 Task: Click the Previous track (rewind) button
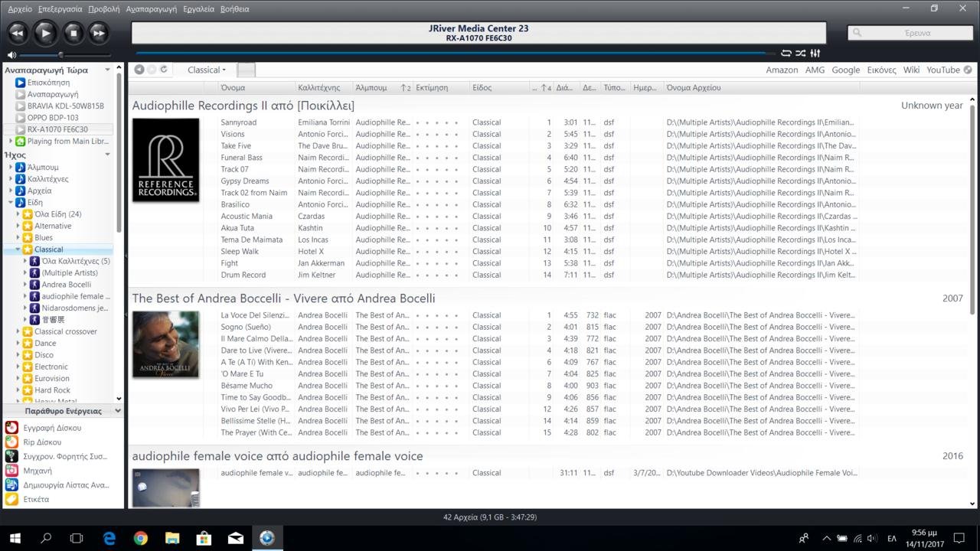18,33
